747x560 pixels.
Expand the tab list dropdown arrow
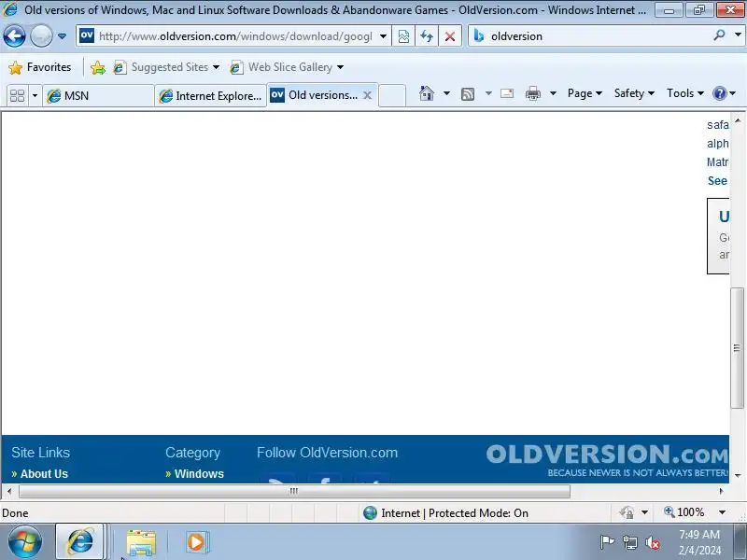[35, 96]
